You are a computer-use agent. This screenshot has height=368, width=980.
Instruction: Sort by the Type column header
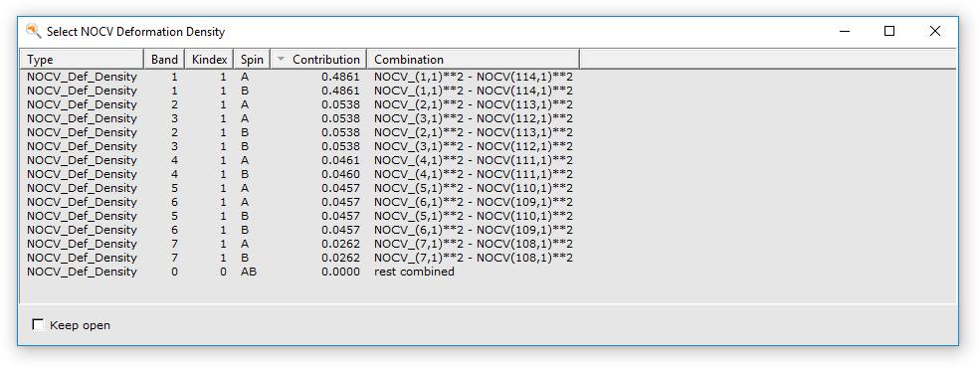point(83,60)
